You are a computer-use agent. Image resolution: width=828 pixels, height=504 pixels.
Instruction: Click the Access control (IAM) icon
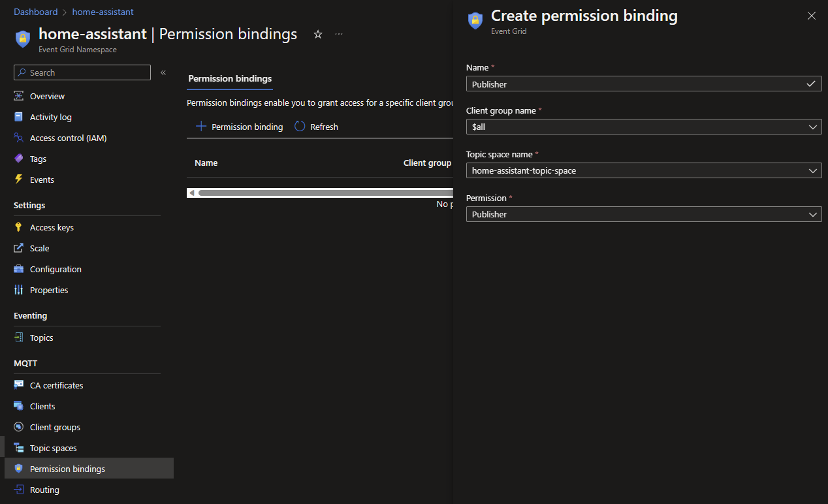pyautogui.click(x=18, y=138)
